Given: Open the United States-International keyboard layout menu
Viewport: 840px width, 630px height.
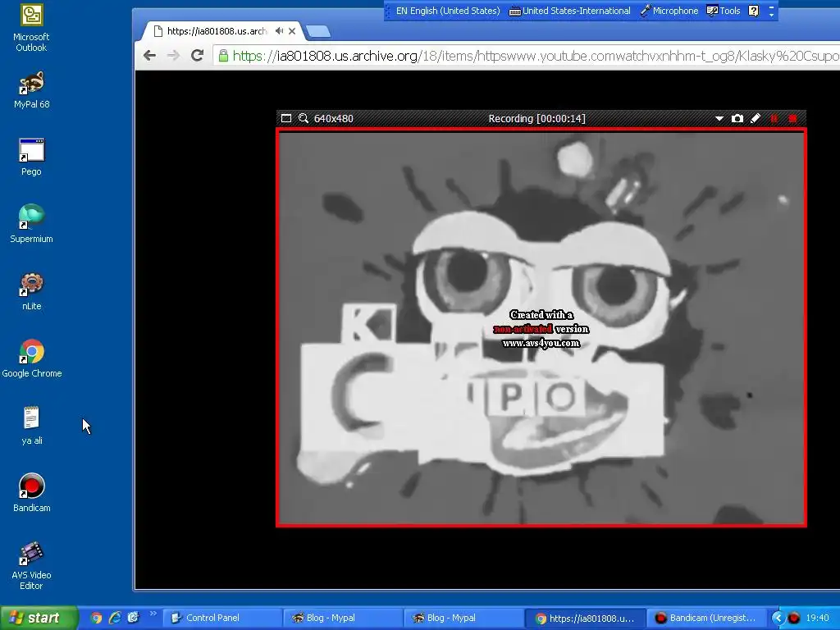Looking at the screenshot, I should click(x=570, y=11).
